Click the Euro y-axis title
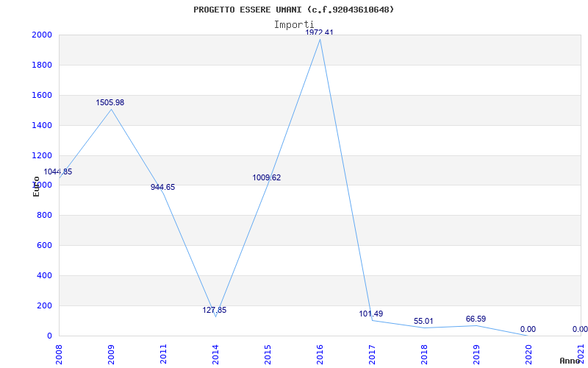 pos(36,186)
